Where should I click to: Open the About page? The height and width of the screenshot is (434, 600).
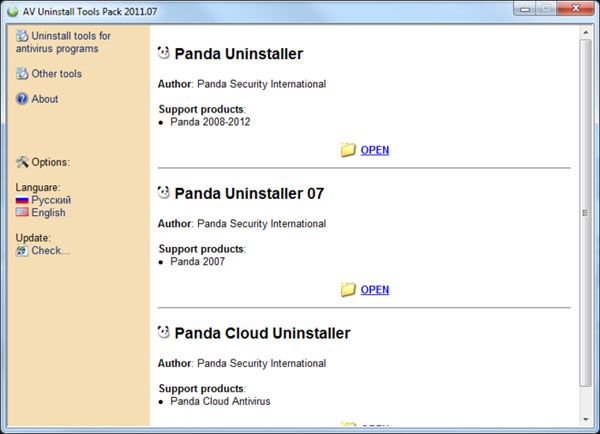(x=44, y=99)
